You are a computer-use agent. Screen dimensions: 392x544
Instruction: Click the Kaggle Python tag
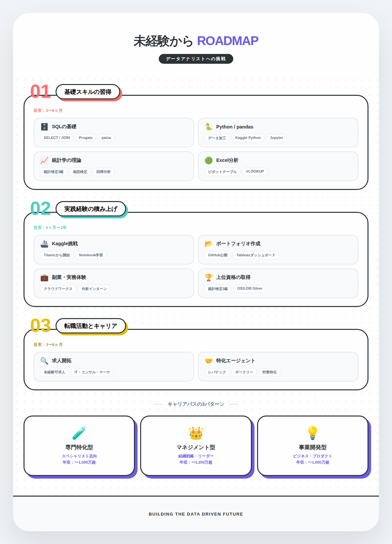click(248, 138)
